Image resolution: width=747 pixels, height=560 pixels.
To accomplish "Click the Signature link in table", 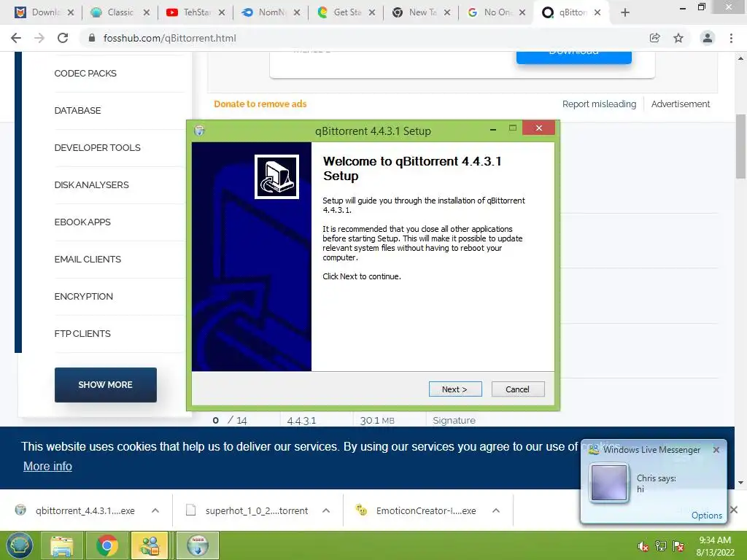I will click(x=454, y=421).
